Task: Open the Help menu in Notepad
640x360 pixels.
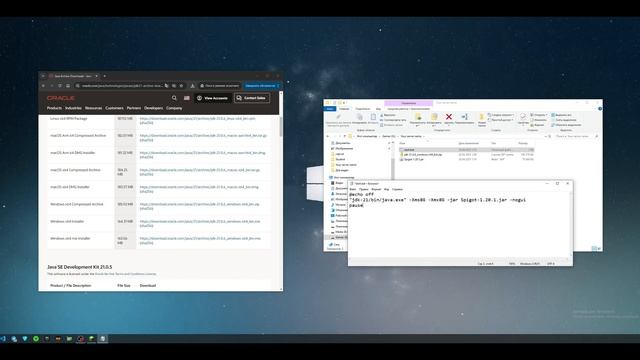Action: click(397, 189)
